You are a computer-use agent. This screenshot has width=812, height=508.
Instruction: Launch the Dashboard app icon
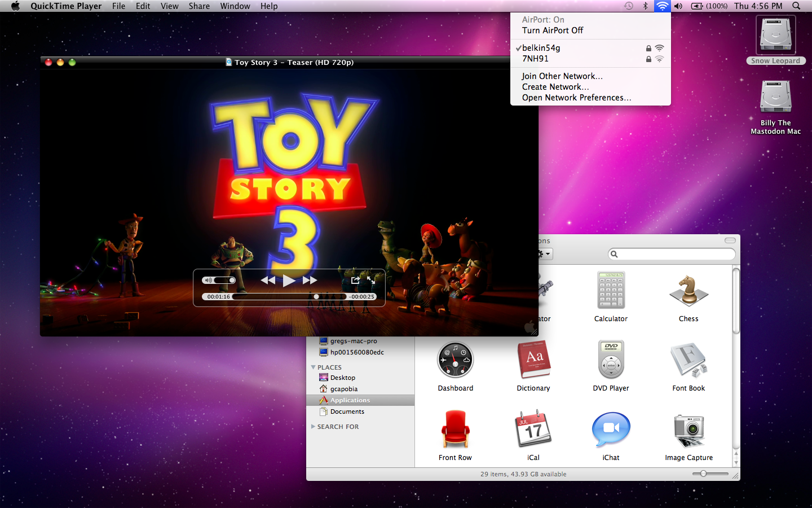tap(455, 360)
